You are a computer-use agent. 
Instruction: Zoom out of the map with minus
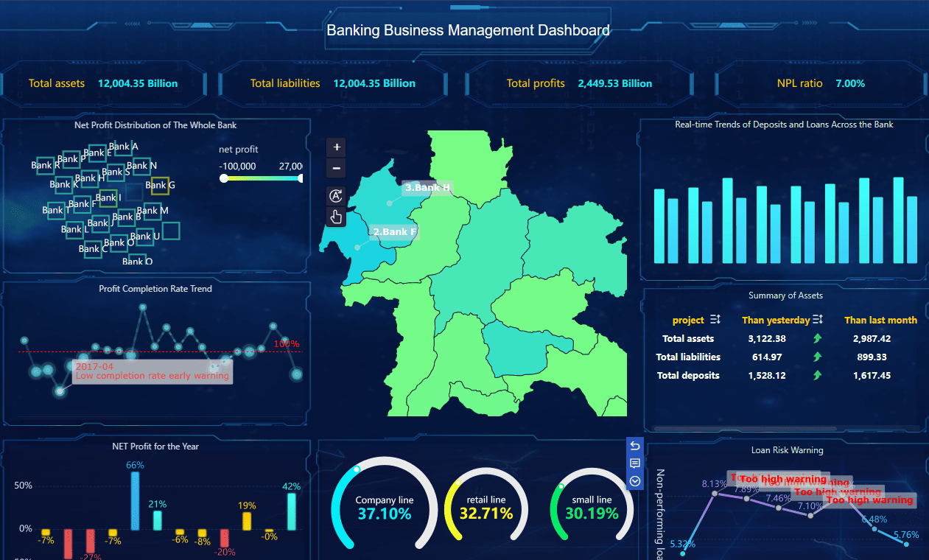pyautogui.click(x=337, y=168)
